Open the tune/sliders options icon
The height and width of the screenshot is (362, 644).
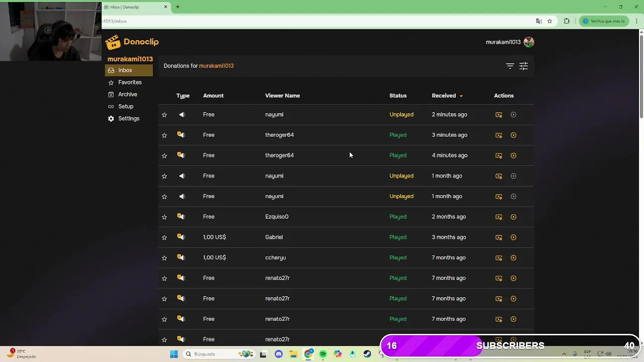[x=523, y=66]
